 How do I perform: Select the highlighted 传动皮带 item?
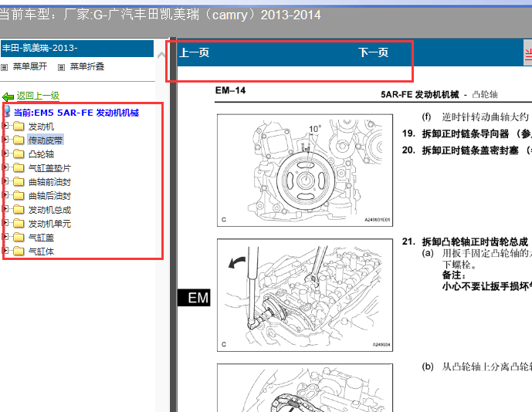[46, 140]
